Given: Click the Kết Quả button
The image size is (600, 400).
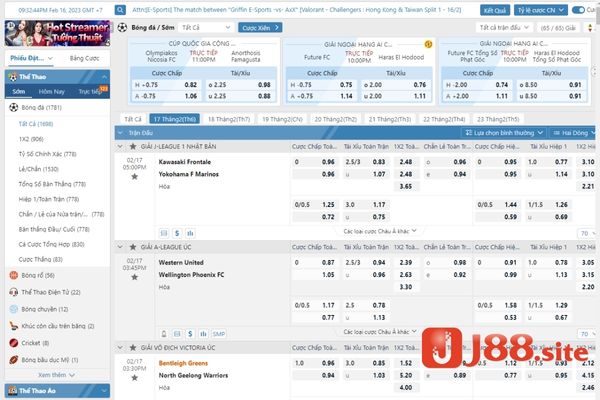Looking at the screenshot, I should [x=494, y=9].
